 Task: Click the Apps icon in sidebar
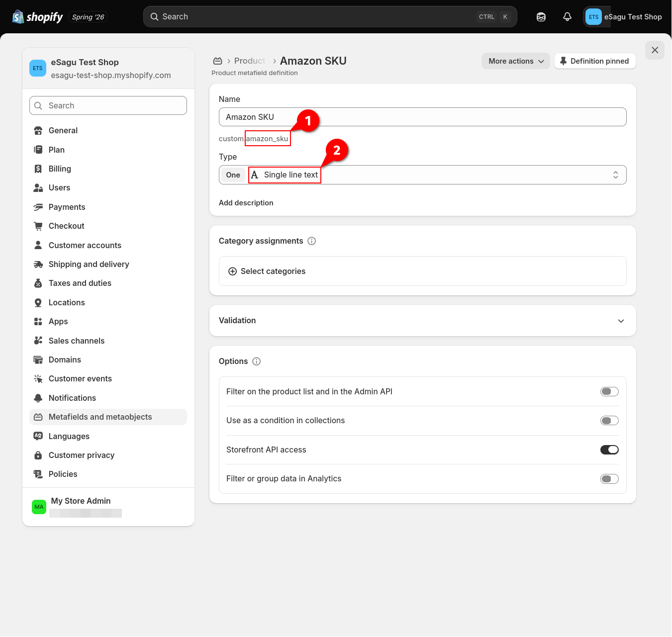[38, 322]
